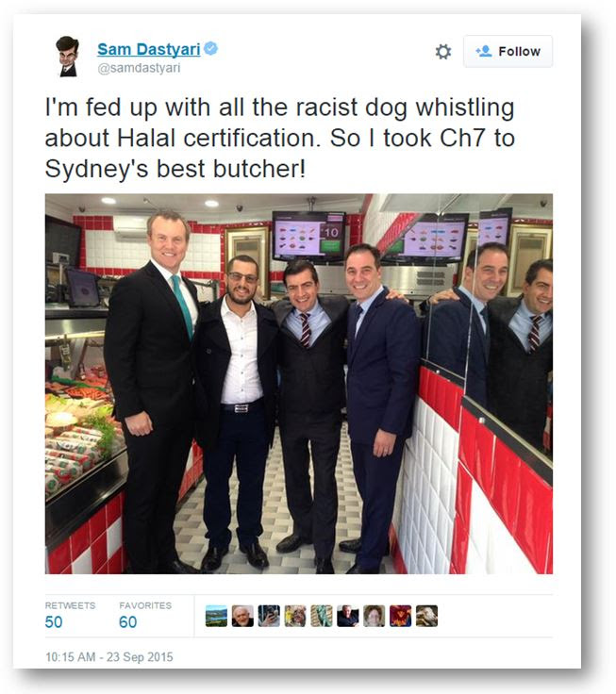Click the RETWEETS label
The width and height of the screenshot is (616, 694).
pos(70,605)
